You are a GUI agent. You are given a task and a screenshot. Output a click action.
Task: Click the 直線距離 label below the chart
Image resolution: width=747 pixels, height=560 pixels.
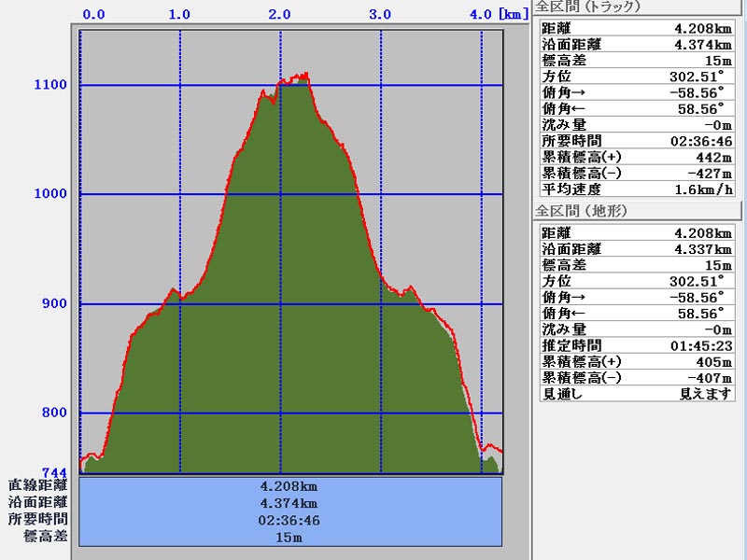point(38,485)
